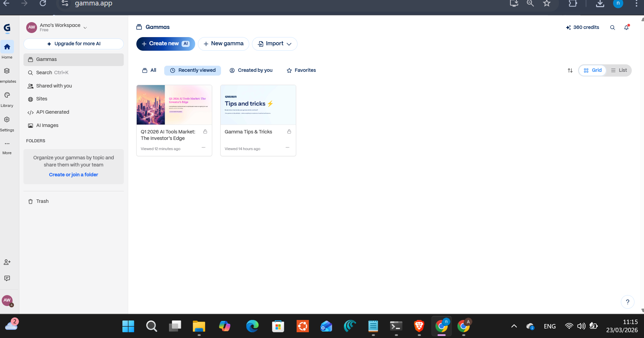Viewport: 644px width, 338px height.
Task: Click the sort order arrows icon
Action: click(x=570, y=70)
